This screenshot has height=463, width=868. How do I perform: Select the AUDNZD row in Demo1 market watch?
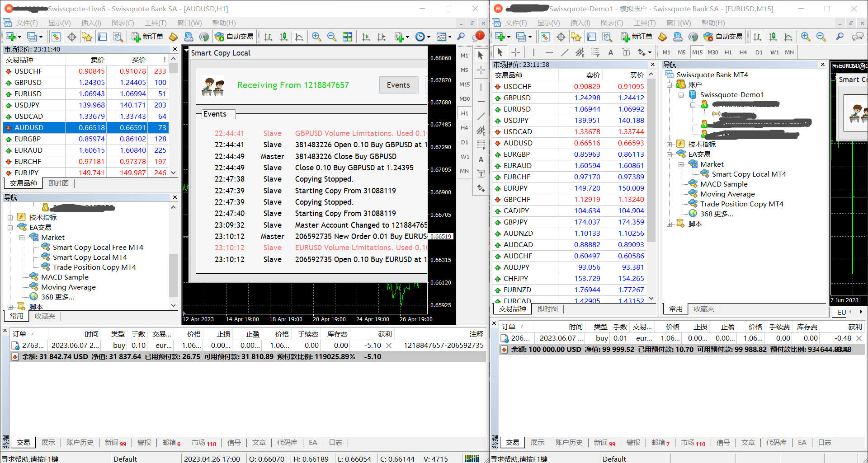click(x=570, y=234)
